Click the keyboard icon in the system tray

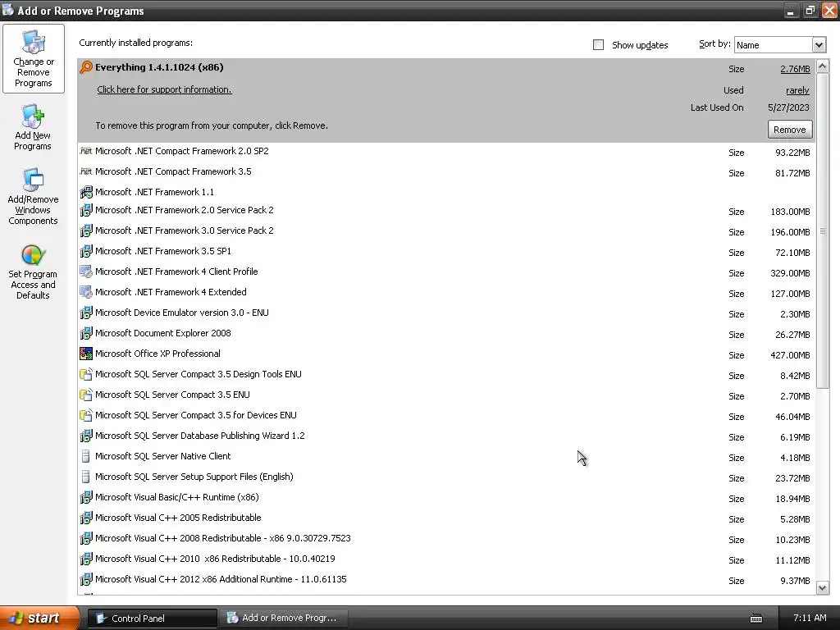point(756,619)
